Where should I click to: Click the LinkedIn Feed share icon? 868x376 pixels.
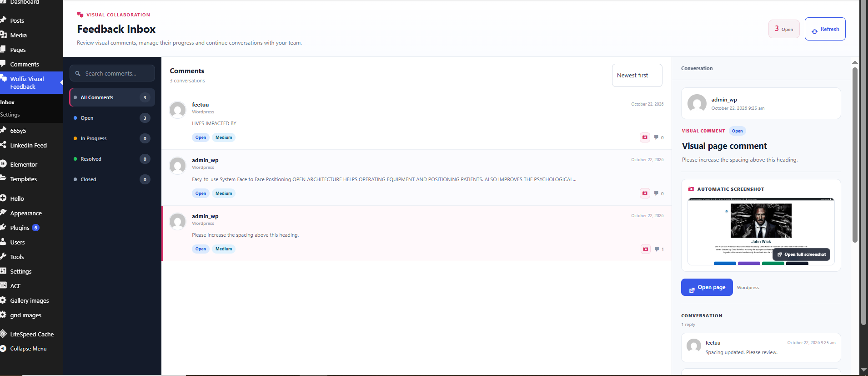3,145
